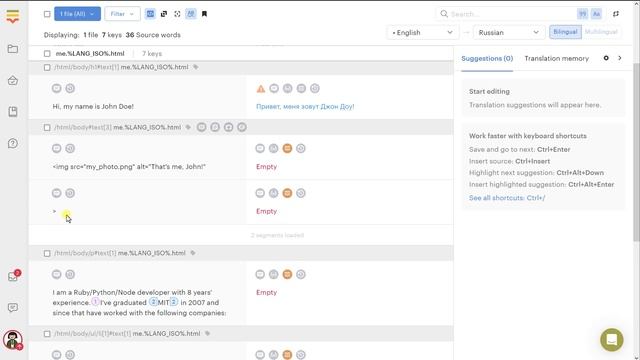Toggle the Aa case-sensitive search option
The image size is (640, 360).
(596, 14)
